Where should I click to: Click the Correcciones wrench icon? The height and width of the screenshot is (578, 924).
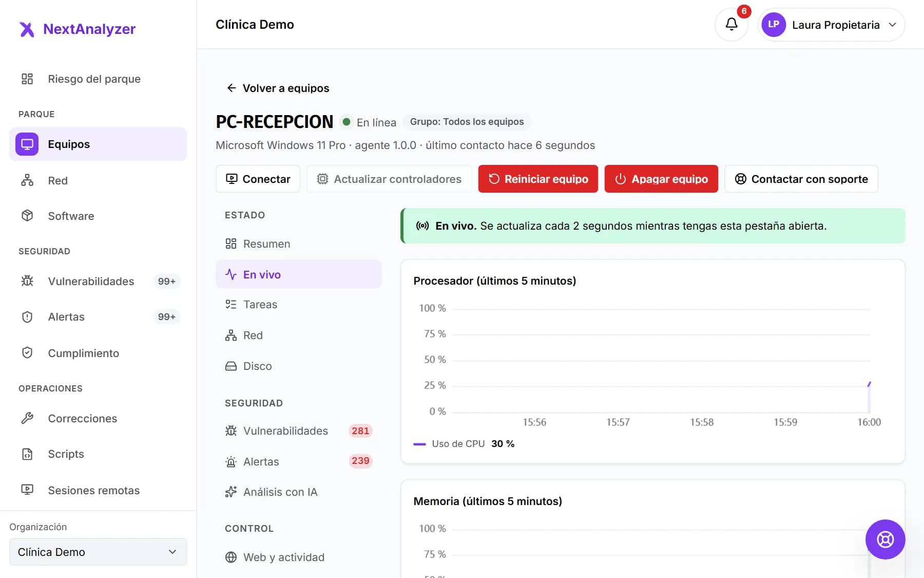[x=27, y=418]
